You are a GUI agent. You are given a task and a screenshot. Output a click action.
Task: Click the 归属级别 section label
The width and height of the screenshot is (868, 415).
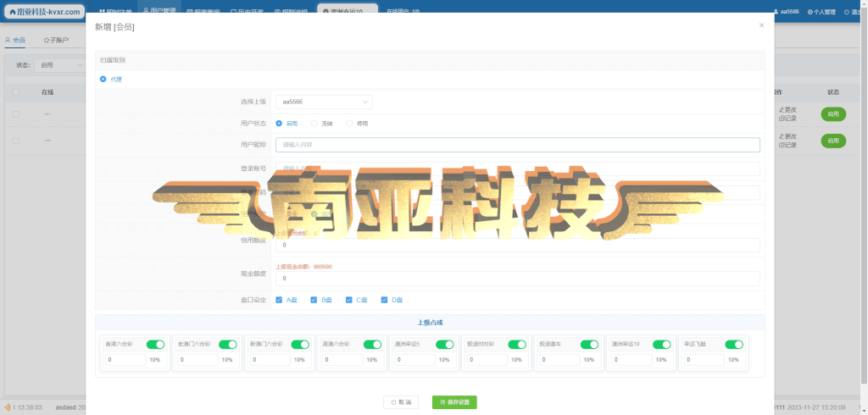click(x=113, y=60)
